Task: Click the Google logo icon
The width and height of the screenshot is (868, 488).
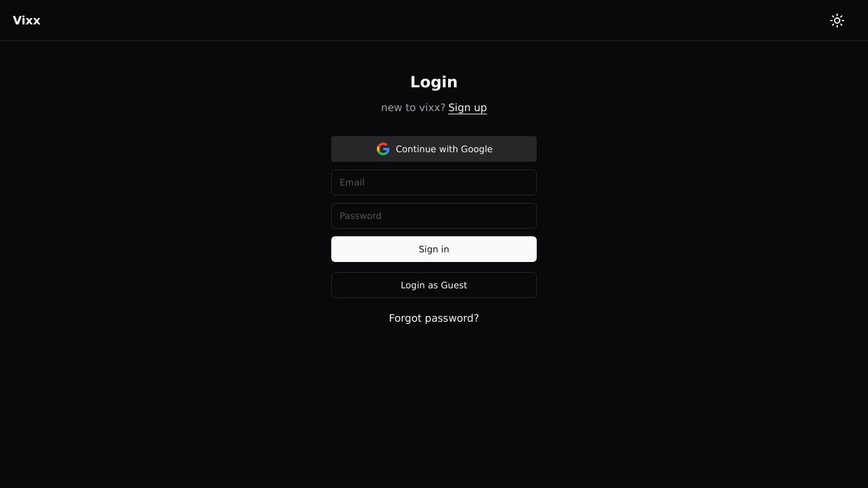Action: 383,149
